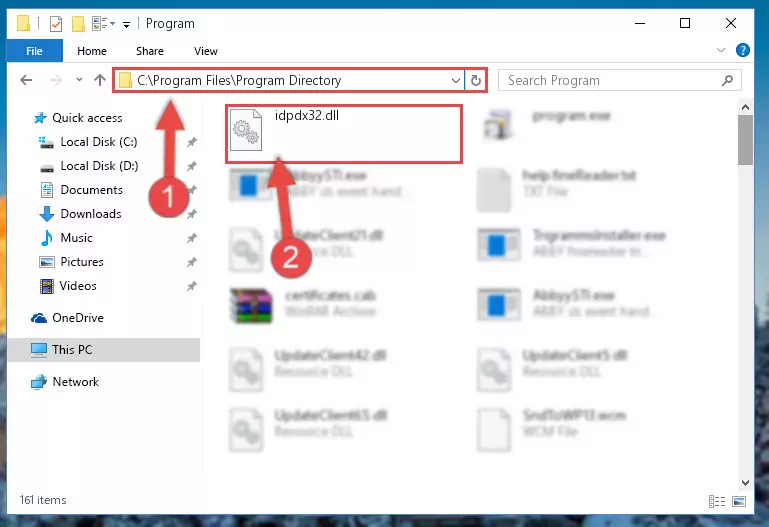The height and width of the screenshot is (527, 769).
Task: Select the idpdx32.dll file name
Action: [307, 116]
